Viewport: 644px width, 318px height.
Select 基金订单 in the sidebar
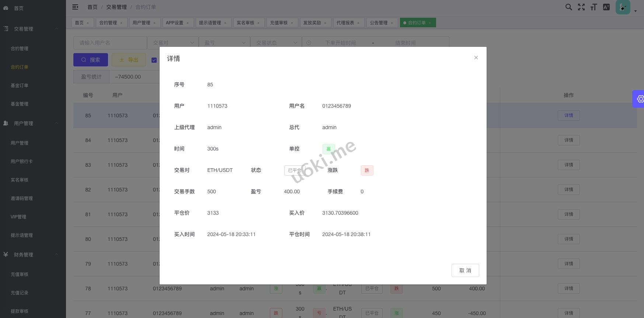coord(20,86)
